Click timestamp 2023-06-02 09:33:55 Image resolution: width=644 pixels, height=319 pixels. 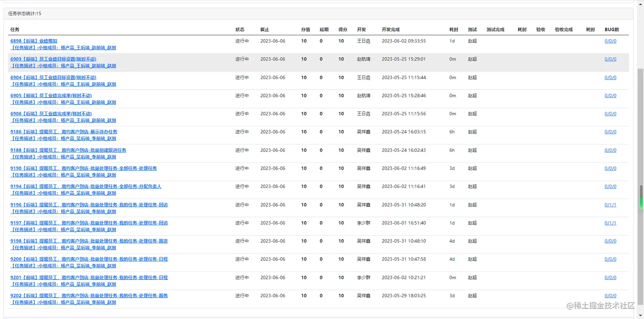point(404,41)
